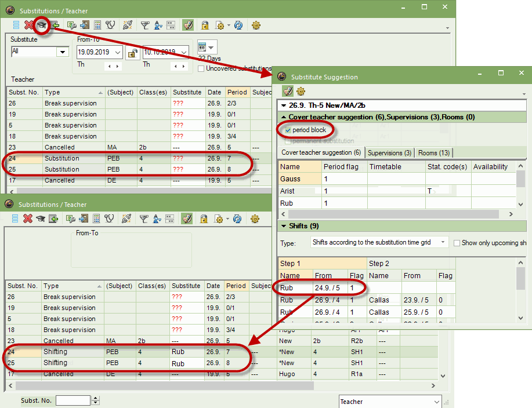
Task: Open the calendar period dropdown above 22 Days
Action: [x=212, y=47]
